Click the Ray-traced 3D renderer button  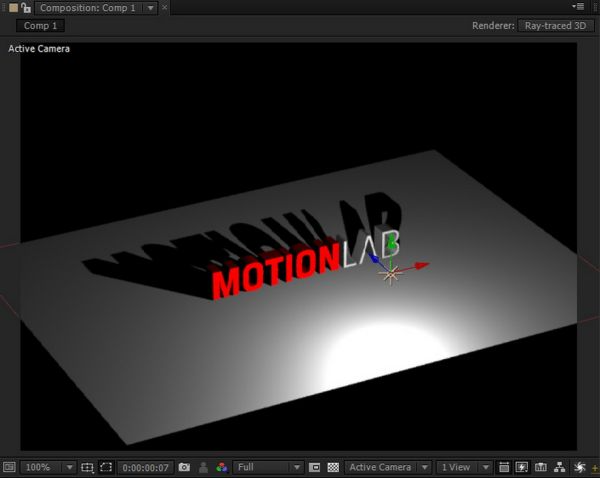pos(555,26)
